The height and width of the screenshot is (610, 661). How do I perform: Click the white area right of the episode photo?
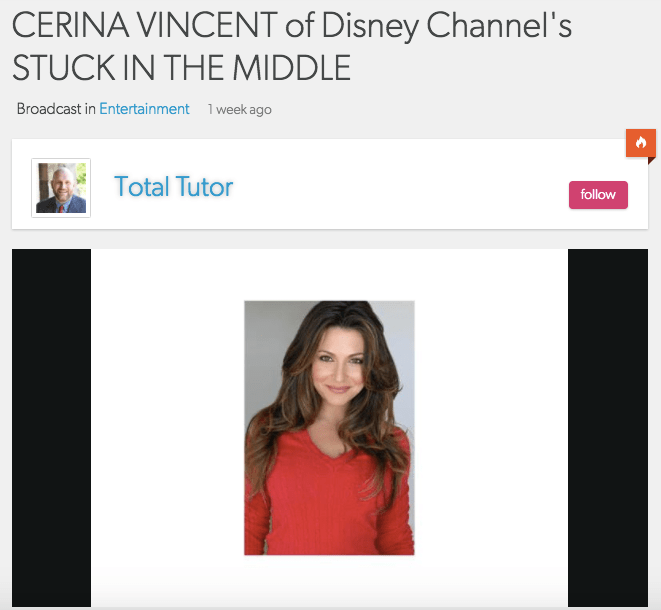pyautogui.click(x=491, y=427)
